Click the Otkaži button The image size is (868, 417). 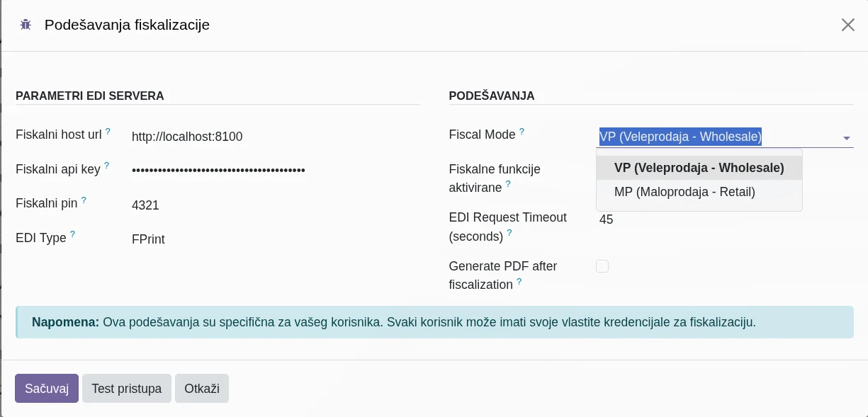[202, 388]
